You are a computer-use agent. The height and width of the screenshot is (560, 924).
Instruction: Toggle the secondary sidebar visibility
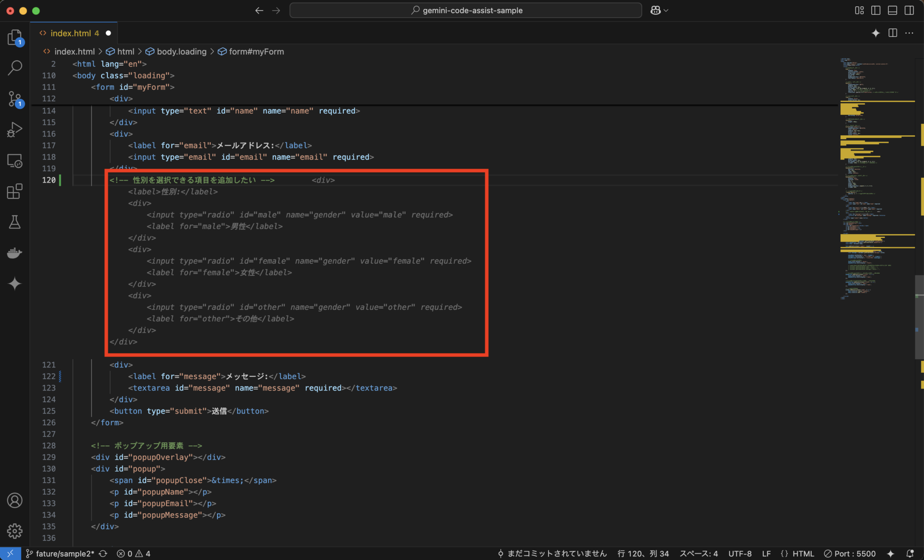910,10
